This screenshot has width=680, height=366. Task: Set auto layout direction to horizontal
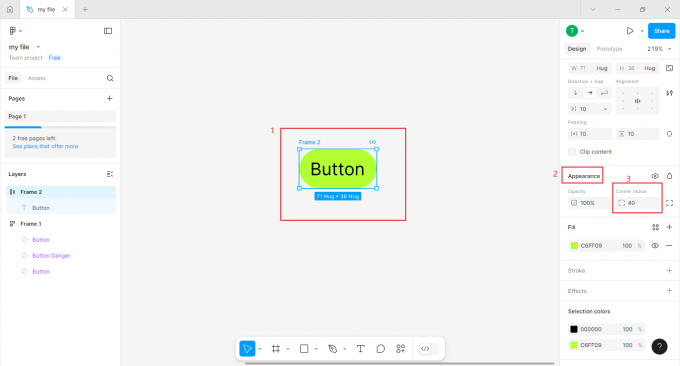pos(590,93)
